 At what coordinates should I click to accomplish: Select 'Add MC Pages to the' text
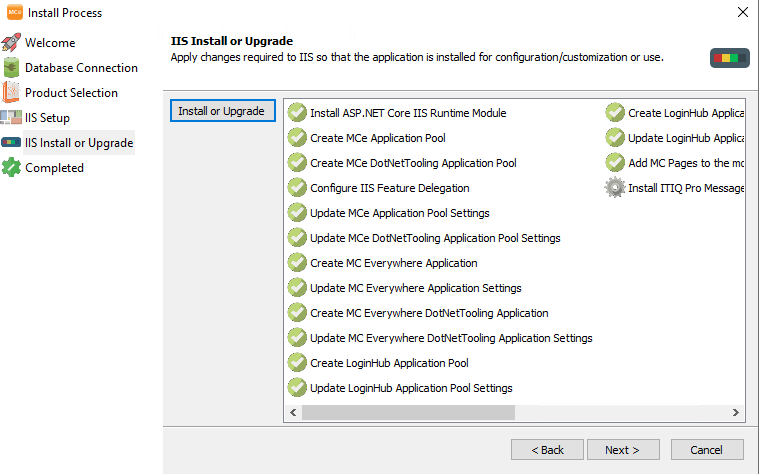[x=679, y=163]
